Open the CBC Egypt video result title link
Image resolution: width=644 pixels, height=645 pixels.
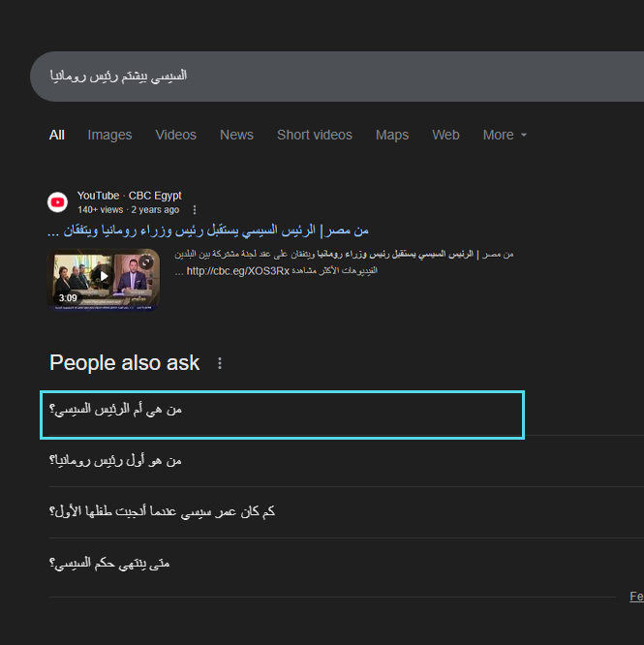[207, 230]
